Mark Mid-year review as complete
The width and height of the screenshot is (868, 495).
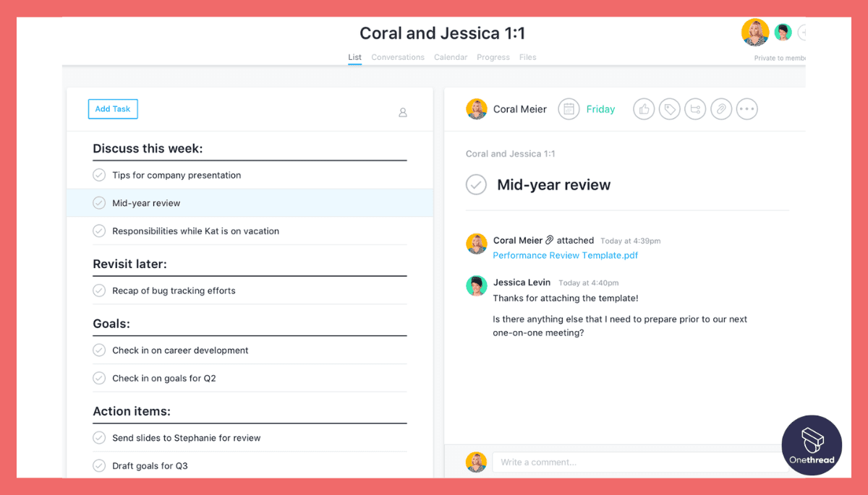click(x=476, y=184)
